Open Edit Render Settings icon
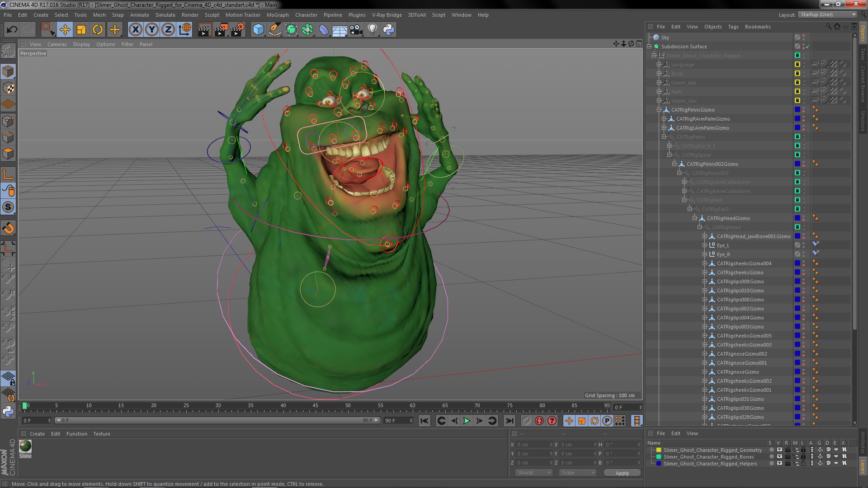868x488 pixels. [238, 30]
